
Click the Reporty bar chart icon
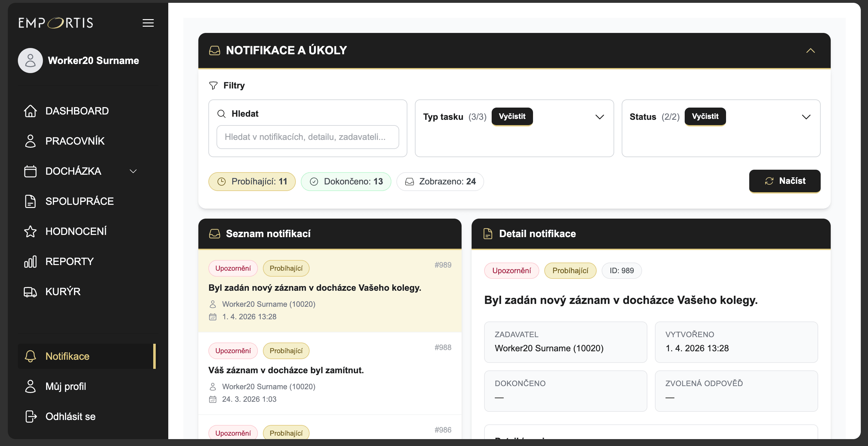(x=30, y=262)
